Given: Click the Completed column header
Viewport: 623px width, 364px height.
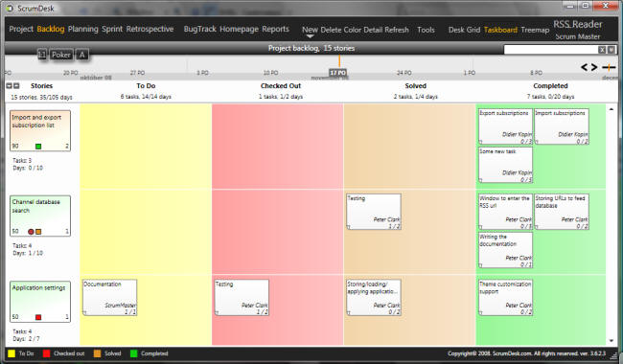Looking at the screenshot, I should pos(550,86).
